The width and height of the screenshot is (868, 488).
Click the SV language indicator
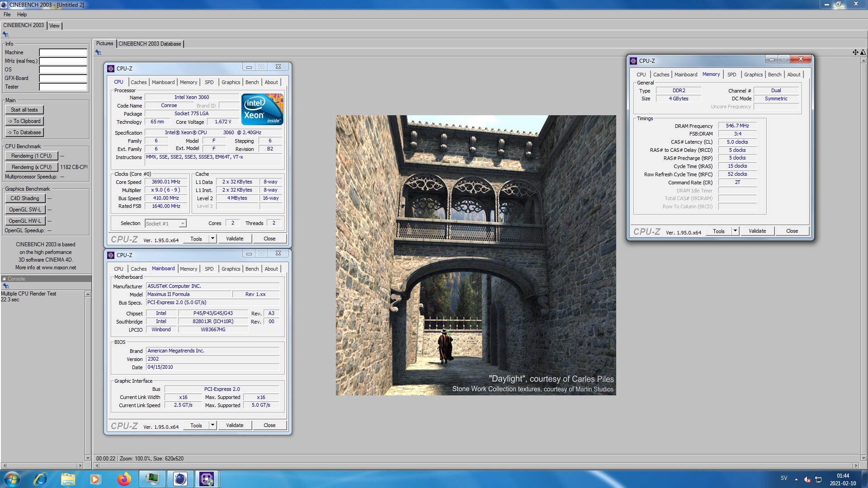(784, 478)
